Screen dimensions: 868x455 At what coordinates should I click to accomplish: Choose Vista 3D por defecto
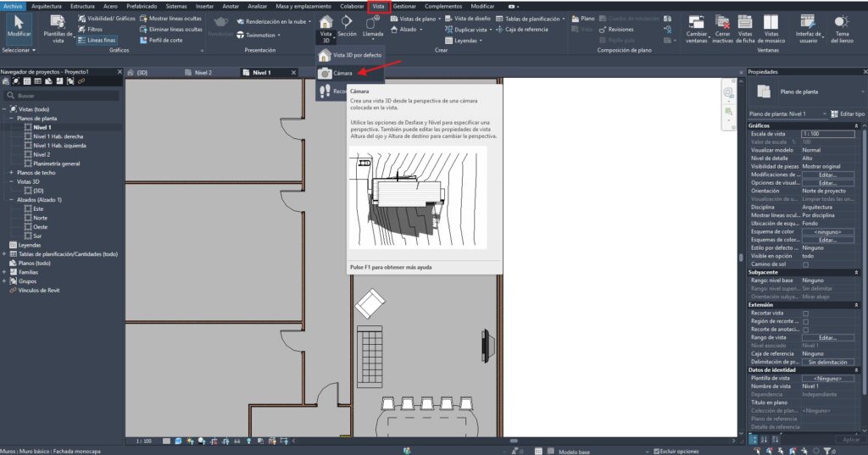pyautogui.click(x=349, y=55)
